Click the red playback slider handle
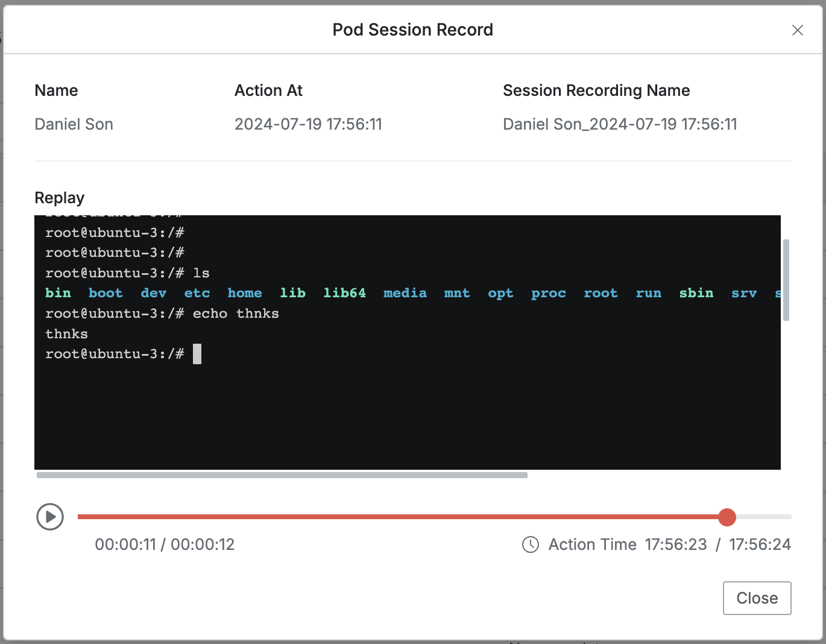The width and height of the screenshot is (826, 644). pos(727,517)
